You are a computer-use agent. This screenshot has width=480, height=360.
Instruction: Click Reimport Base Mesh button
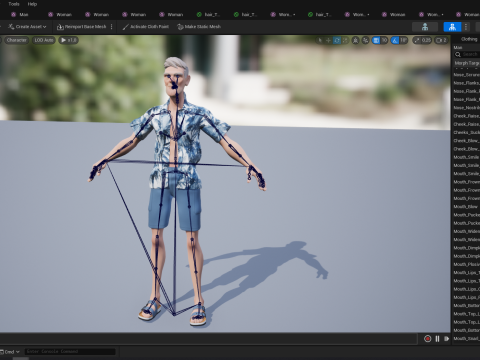(82, 27)
